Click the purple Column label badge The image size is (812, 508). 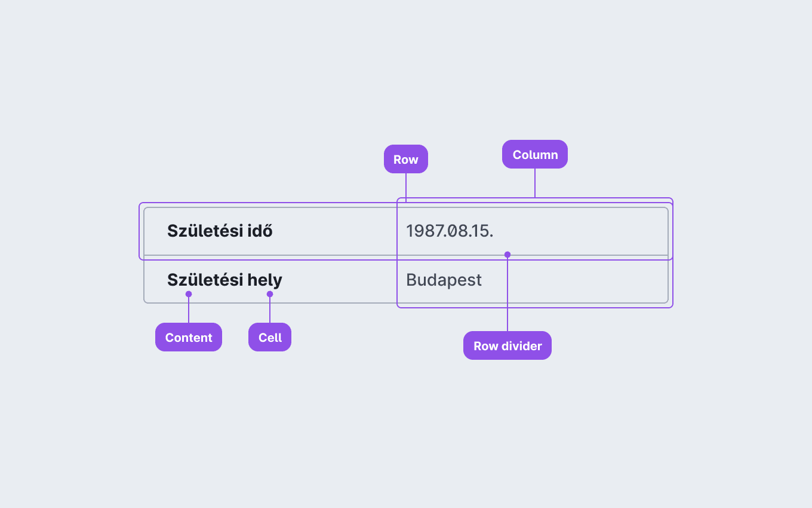click(535, 154)
